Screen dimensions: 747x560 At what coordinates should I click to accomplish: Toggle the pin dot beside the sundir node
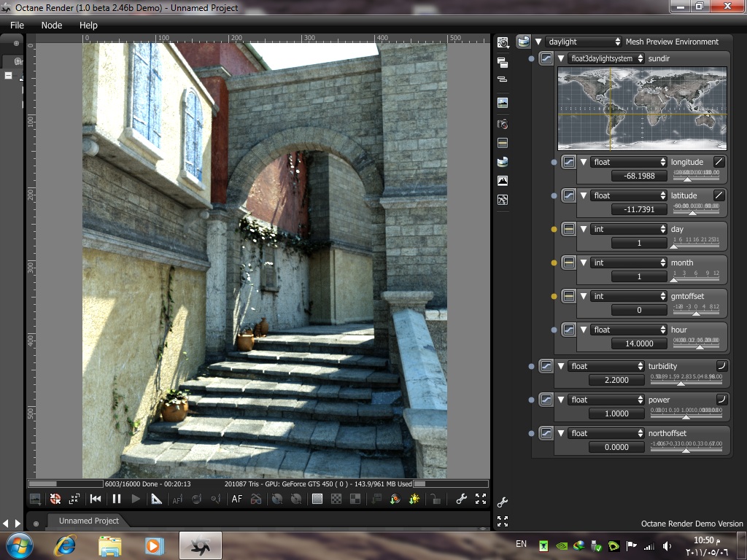tap(531, 58)
